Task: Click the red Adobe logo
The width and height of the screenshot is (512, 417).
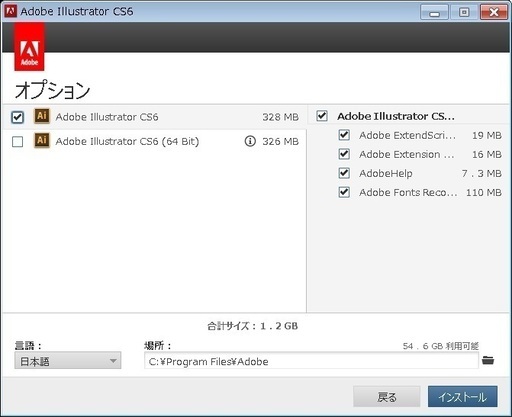Action: (29, 47)
